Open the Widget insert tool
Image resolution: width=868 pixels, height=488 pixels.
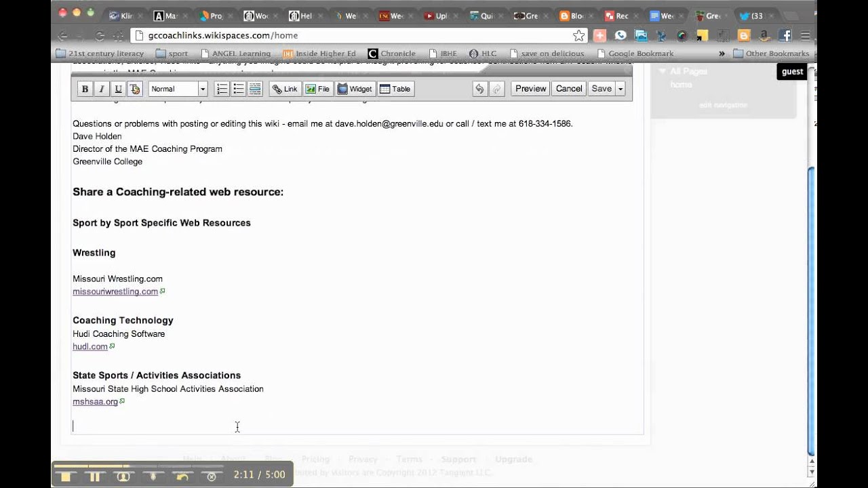click(x=355, y=89)
